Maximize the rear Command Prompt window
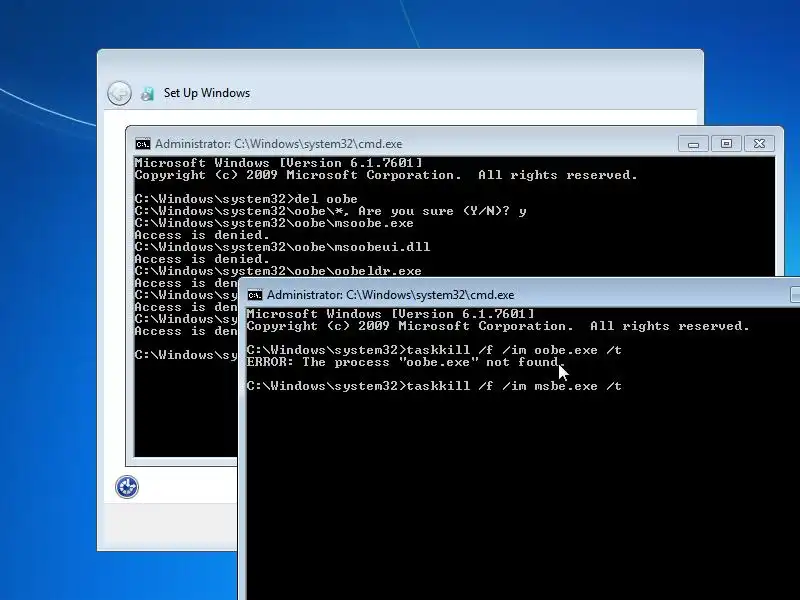Screen dimensions: 800x600 726,144
